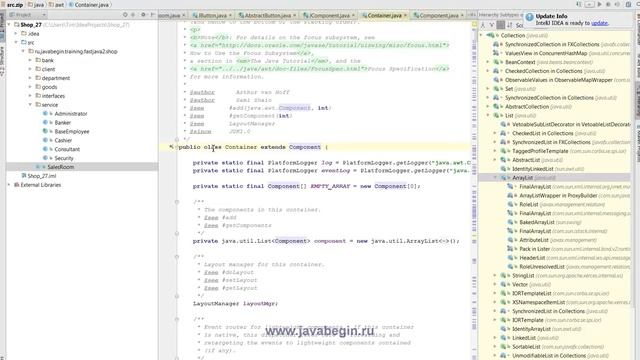Viewport: 640px width, 360px height.
Task: Switch to the AbstractButton.java tab
Action: coord(267,16)
